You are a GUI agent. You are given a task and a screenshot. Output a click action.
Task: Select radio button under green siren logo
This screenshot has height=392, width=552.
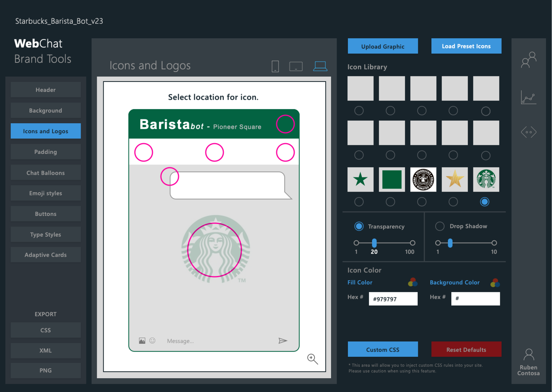point(485,202)
